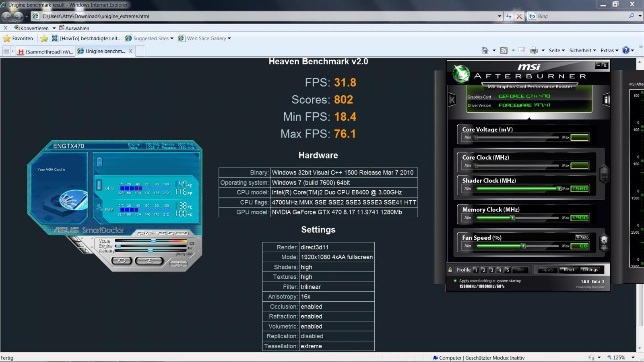Open the Seite menu
Image resolution: width=644 pixels, height=362 pixels.
[557, 50]
